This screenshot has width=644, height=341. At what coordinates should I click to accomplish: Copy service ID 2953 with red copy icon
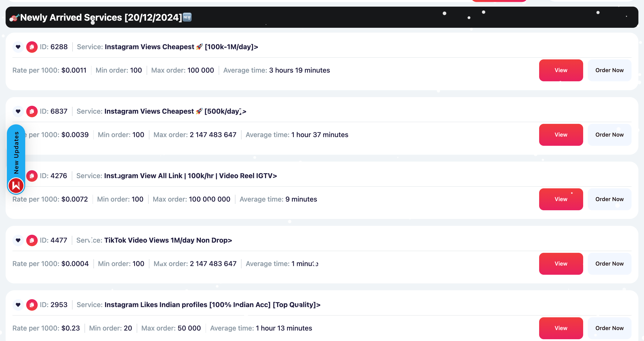pyautogui.click(x=32, y=305)
